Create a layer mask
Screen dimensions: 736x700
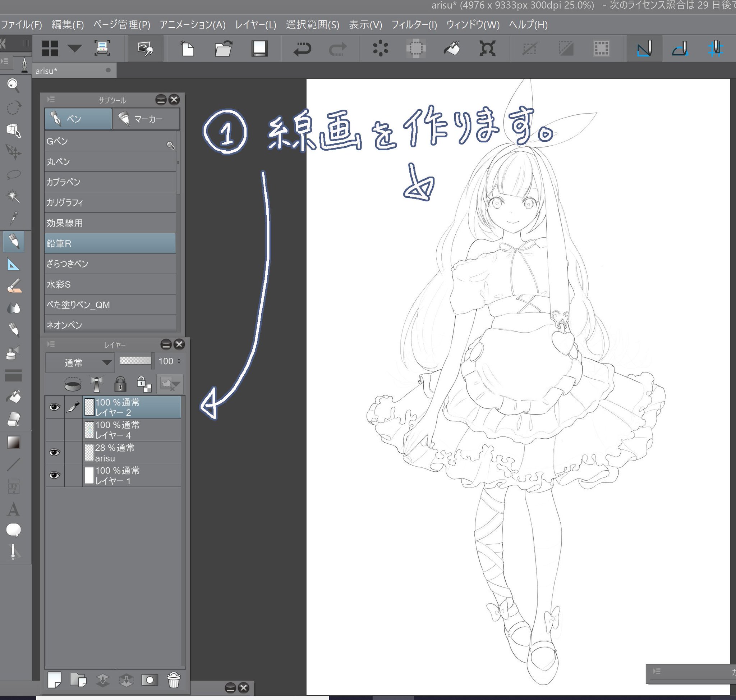[x=149, y=680]
